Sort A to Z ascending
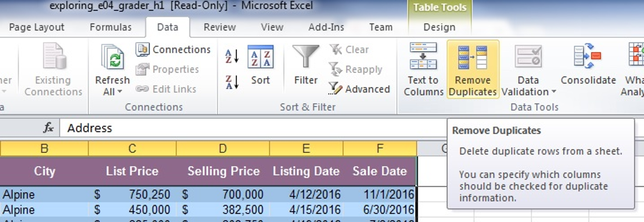Screen dimensions: 644x222 click(x=232, y=56)
